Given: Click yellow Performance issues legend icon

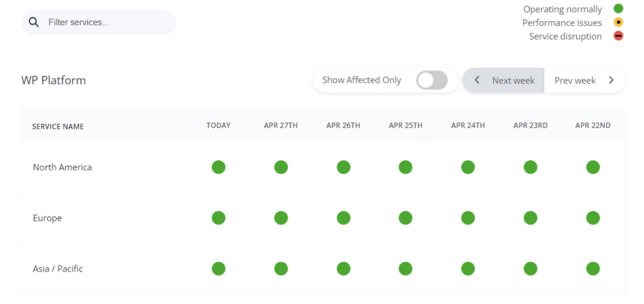Looking at the screenshot, I should click(618, 22).
